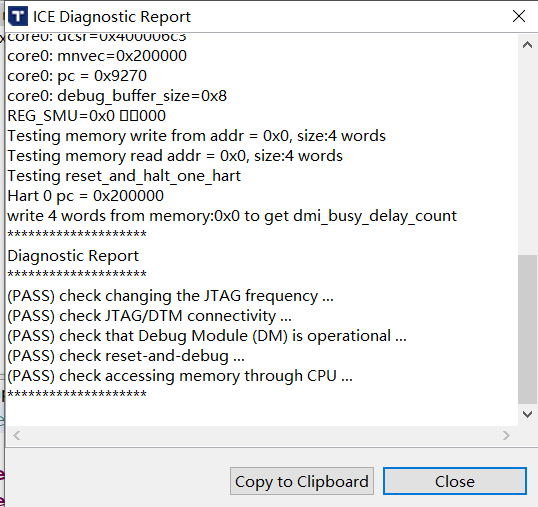Click the horizontal scrollbar right arrow

pos(506,436)
